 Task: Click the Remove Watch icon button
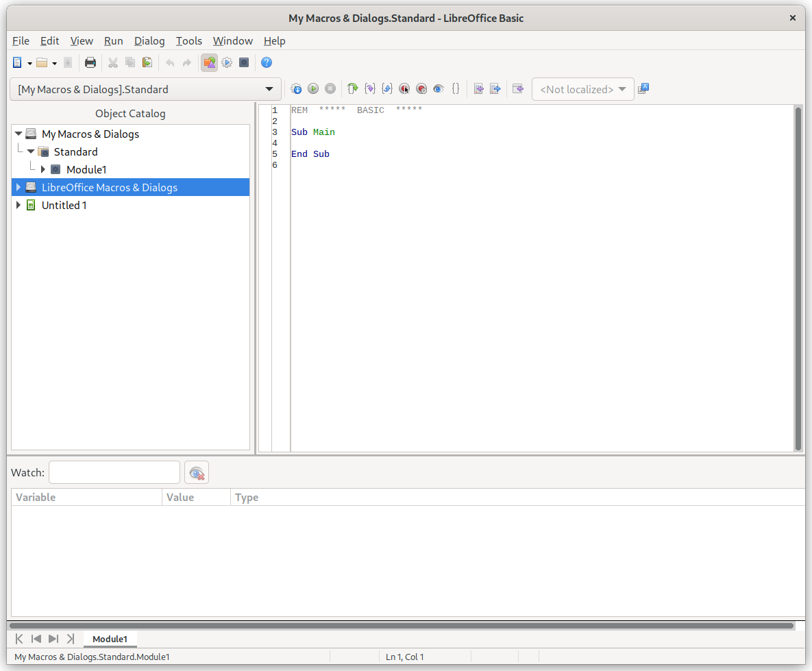[x=197, y=472]
